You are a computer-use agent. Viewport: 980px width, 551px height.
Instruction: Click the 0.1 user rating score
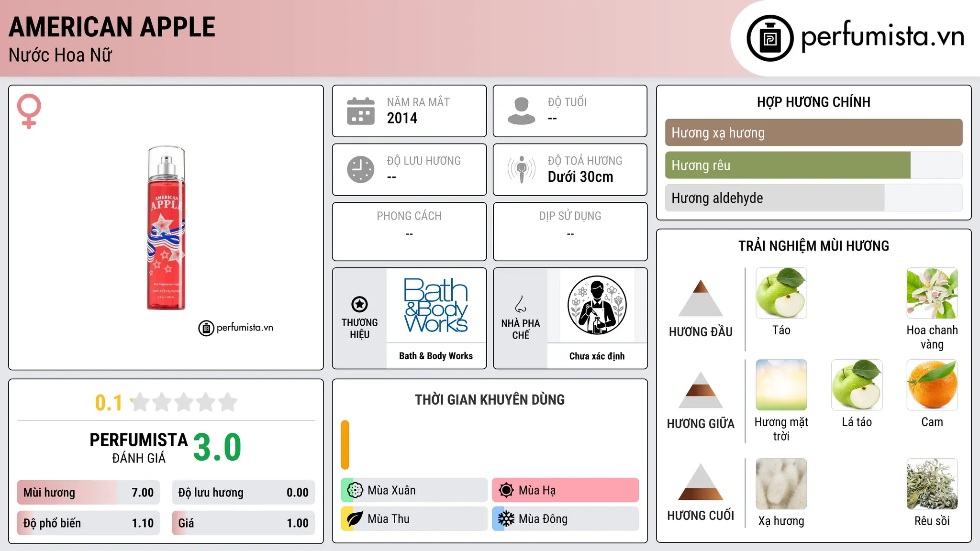coord(109,403)
